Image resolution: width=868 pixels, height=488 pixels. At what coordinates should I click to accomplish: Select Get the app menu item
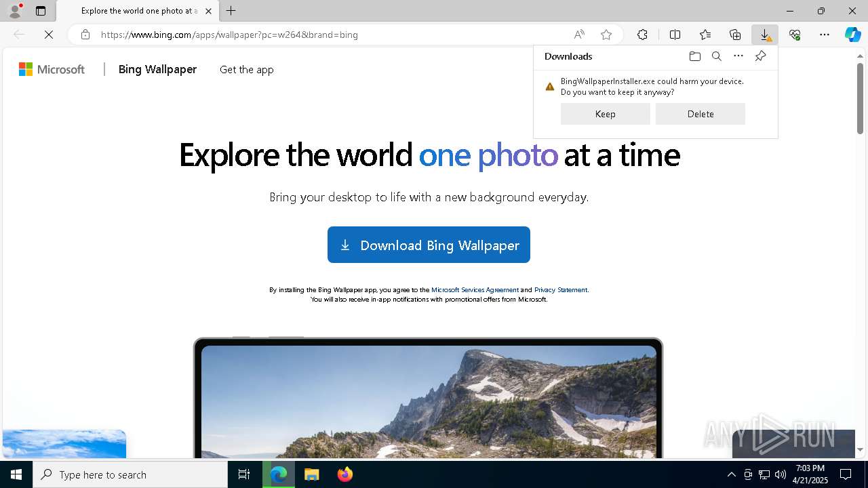247,69
